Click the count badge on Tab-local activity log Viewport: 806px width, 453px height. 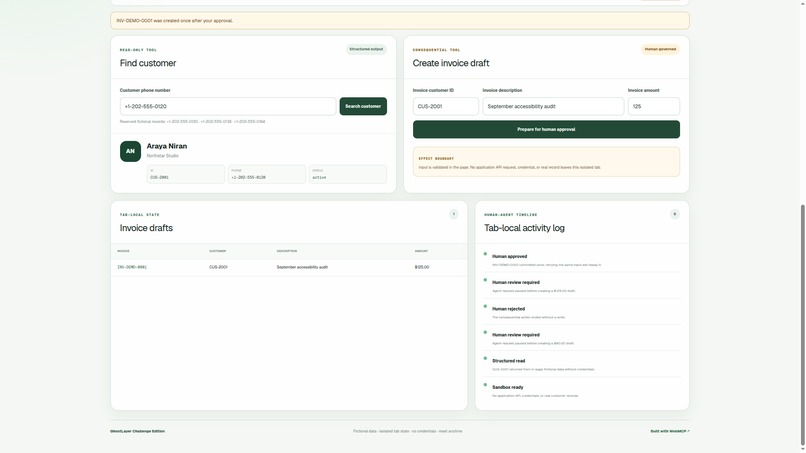tap(674, 214)
